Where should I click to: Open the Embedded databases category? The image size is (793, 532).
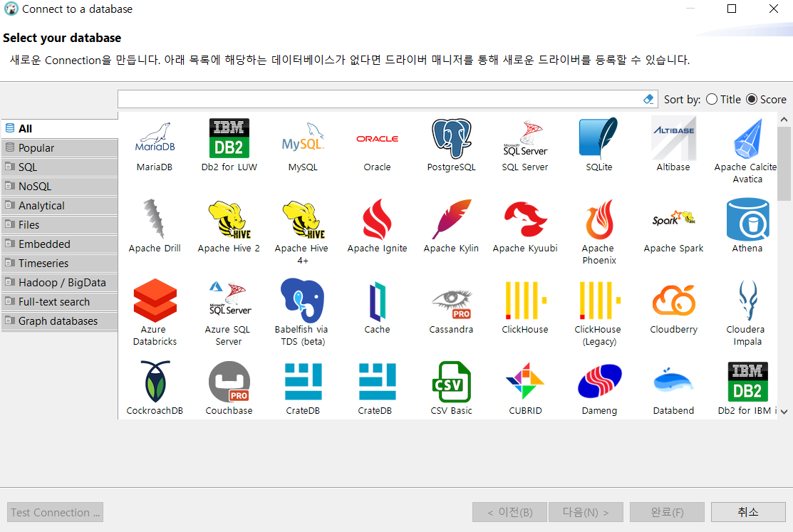(x=60, y=244)
